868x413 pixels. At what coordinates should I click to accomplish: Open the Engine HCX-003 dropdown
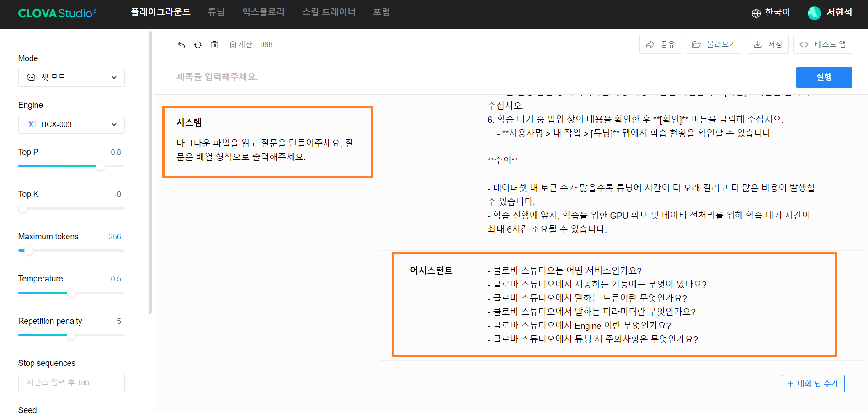pos(71,124)
